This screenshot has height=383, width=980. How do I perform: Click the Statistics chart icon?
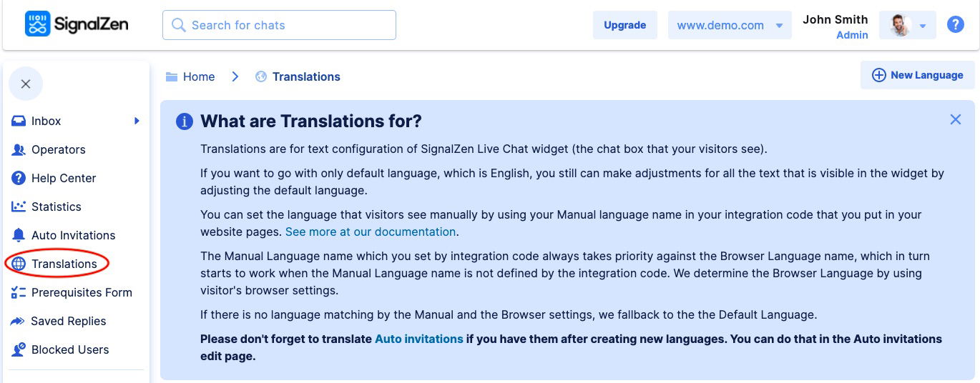pyautogui.click(x=19, y=207)
